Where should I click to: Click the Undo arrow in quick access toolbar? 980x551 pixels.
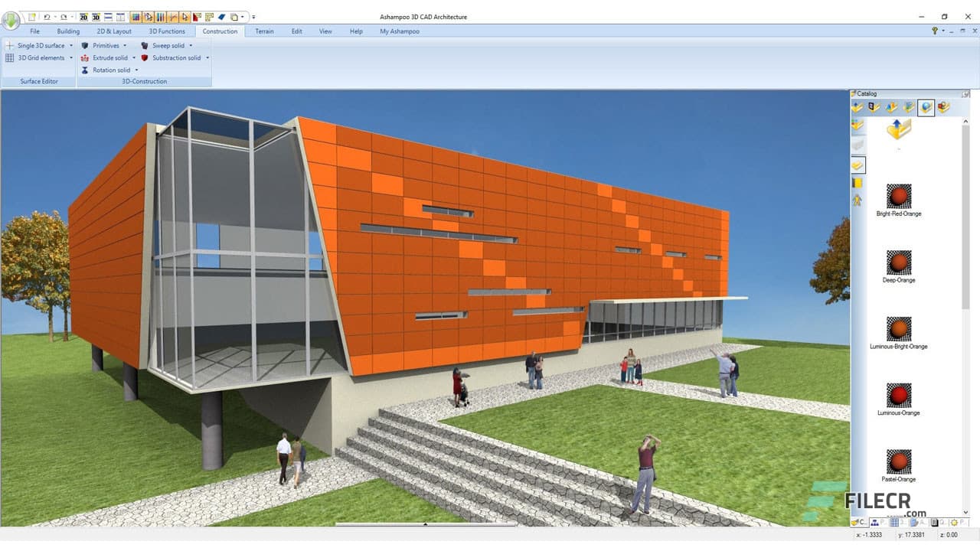point(47,17)
